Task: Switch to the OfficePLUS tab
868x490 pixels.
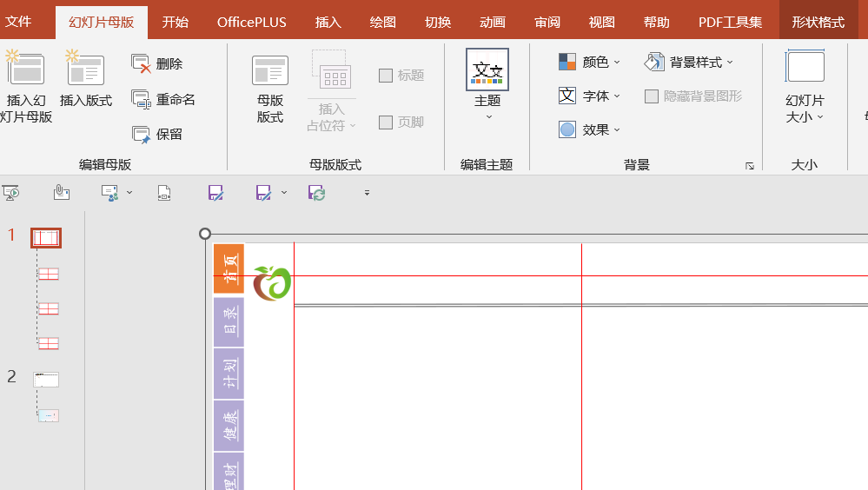Action: click(251, 22)
